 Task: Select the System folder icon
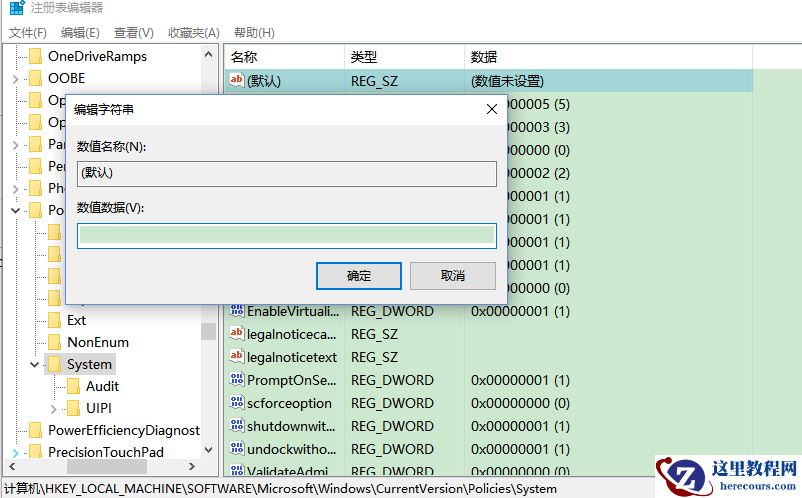[54, 364]
